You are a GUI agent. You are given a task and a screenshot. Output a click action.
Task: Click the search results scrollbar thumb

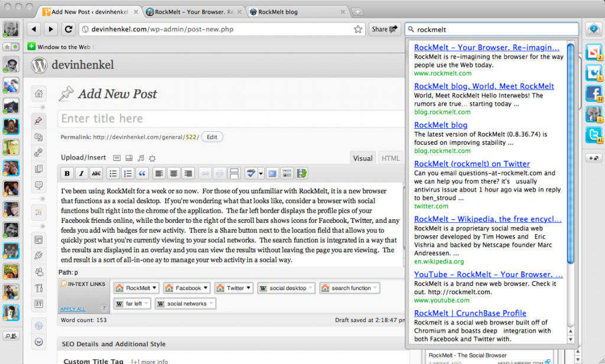pos(571,154)
